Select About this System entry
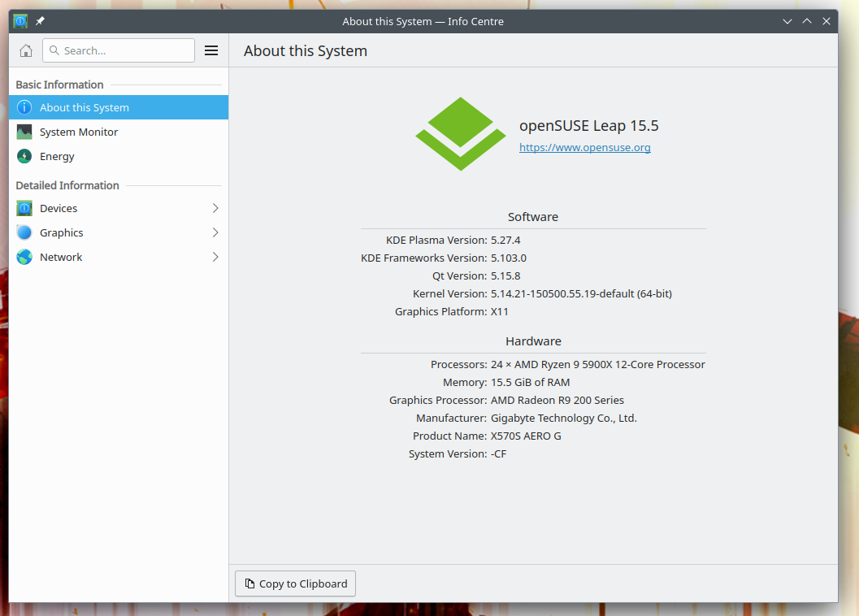This screenshot has height=616, width=859. (x=119, y=107)
